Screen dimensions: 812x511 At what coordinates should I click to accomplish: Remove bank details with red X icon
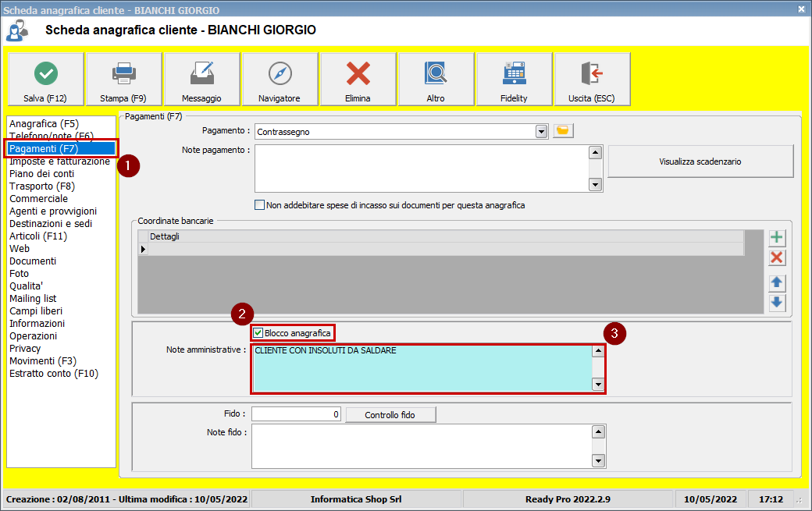(x=777, y=258)
